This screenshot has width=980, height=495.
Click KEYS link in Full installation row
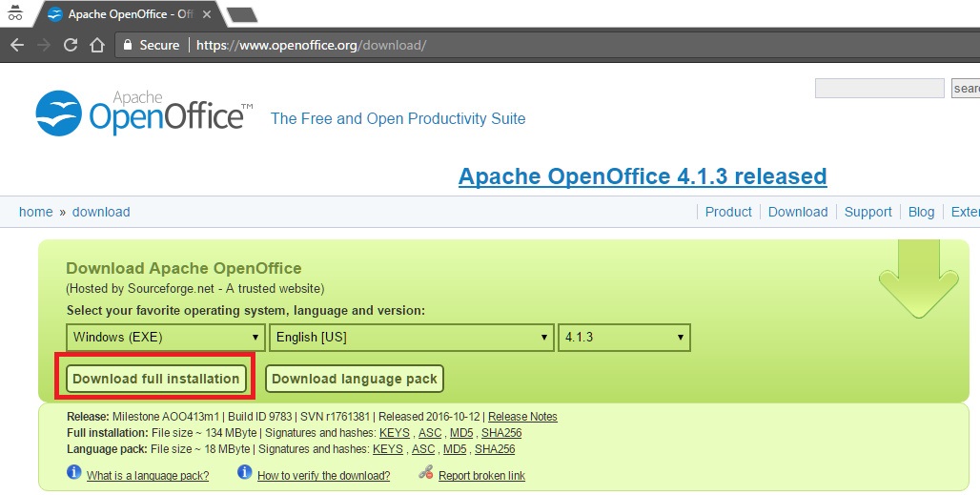coord(395,433)
